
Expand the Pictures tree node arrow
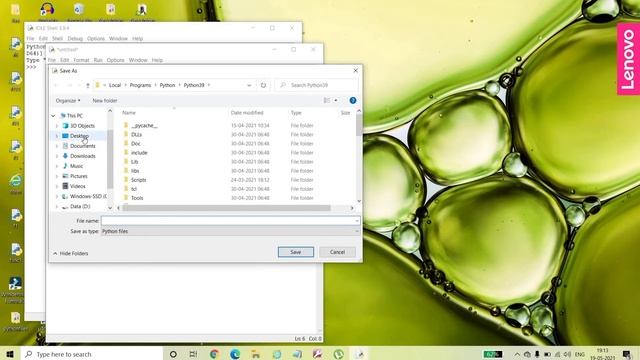point(57,176)
